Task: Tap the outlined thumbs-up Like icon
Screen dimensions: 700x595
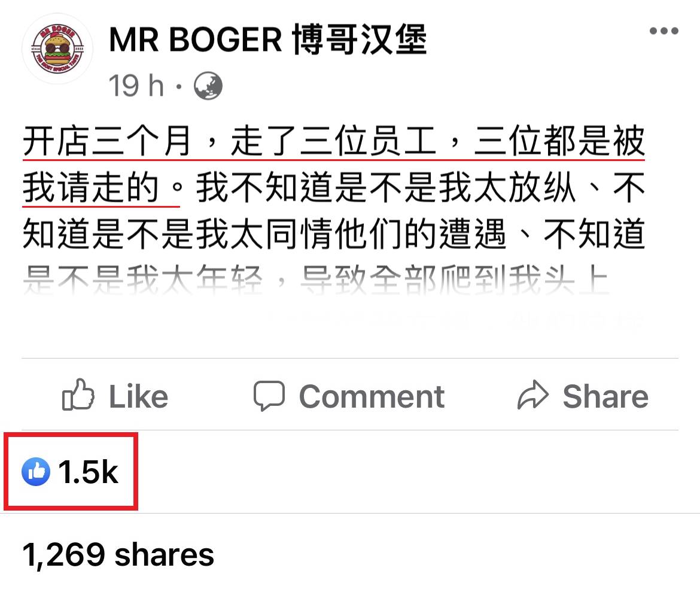Action: (78, 395)
